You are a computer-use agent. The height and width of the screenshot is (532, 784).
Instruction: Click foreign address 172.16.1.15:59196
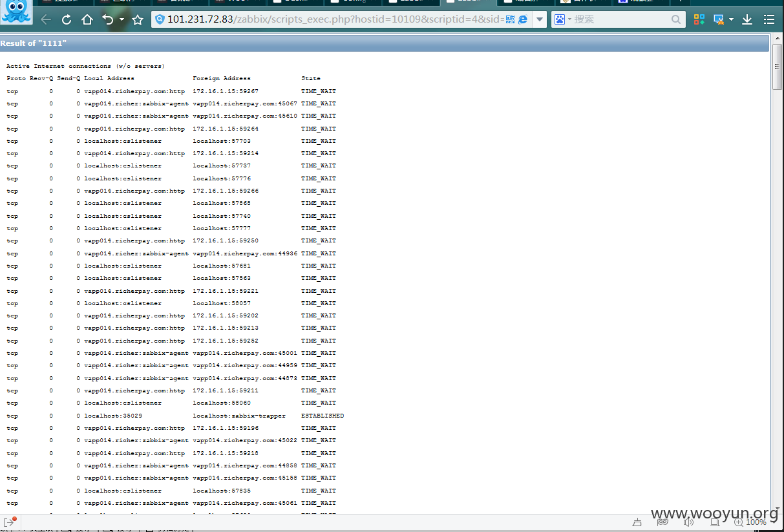[226, 428]
